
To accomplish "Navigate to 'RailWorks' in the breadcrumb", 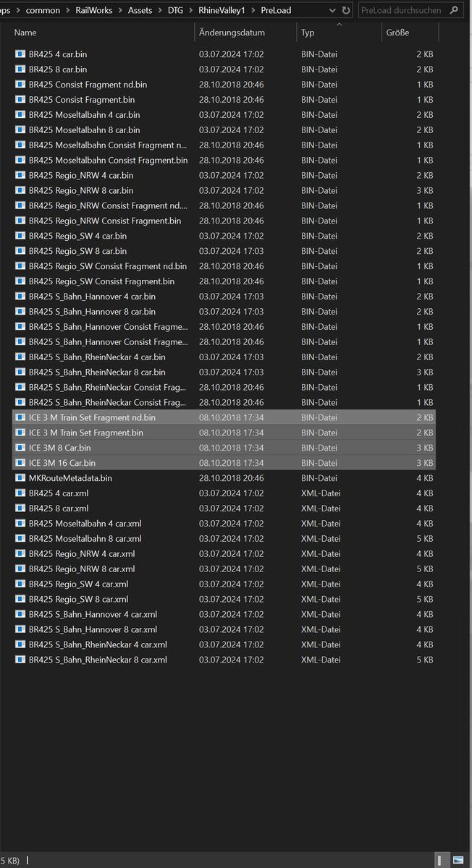I will click(x=94, y=11).
